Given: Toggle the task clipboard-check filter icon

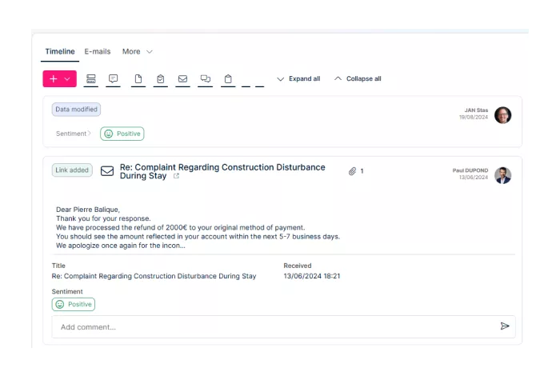Looking at the screenshot, I should coord(161,78).
